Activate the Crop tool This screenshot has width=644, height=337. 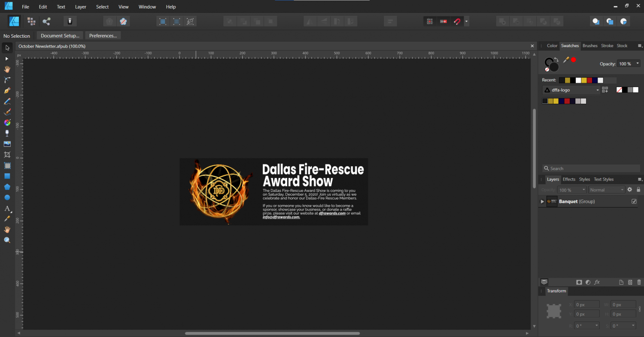click(x=7, y=155)
